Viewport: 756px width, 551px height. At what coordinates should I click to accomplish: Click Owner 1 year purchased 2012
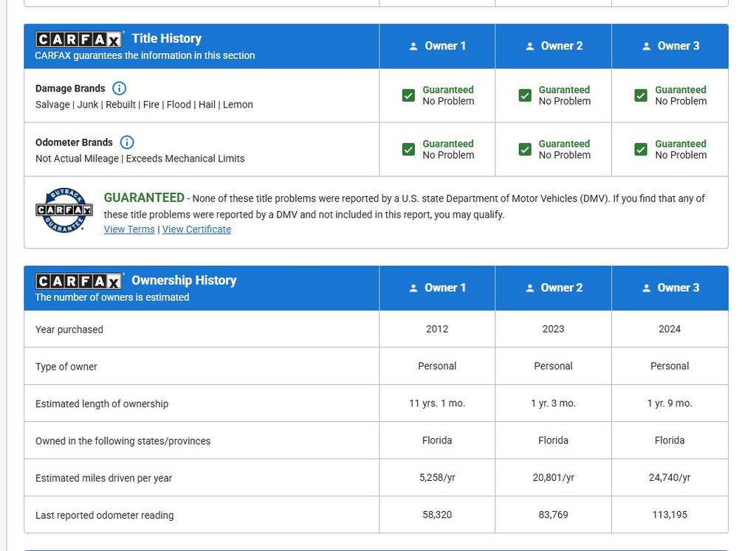(437, 329)
